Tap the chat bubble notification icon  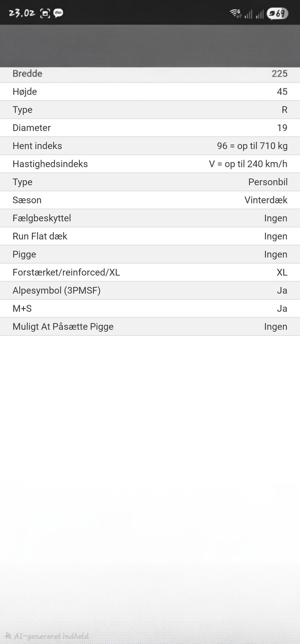point(58,13)
